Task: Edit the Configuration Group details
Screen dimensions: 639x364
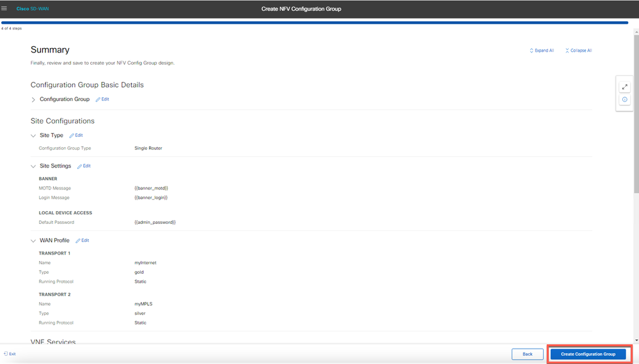Action: coord(102,99)
